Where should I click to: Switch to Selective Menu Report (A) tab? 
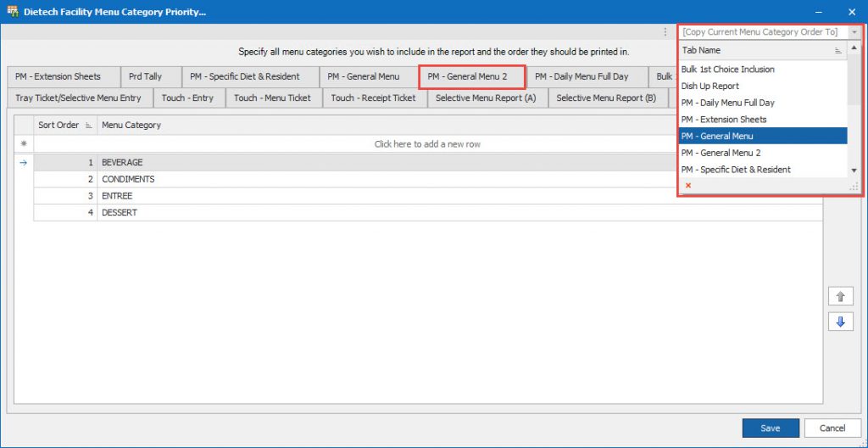[x=486, y=98]
